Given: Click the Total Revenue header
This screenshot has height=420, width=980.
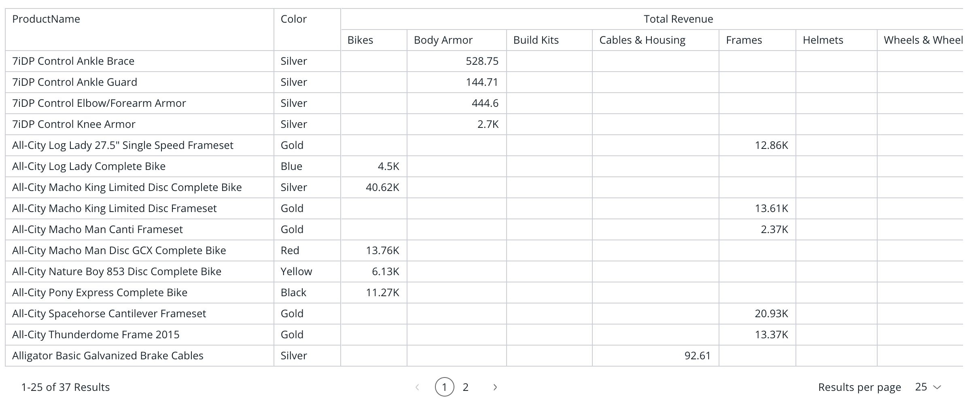Looking at the screenshot, I should pyautogui.click(x=678, y=19).
